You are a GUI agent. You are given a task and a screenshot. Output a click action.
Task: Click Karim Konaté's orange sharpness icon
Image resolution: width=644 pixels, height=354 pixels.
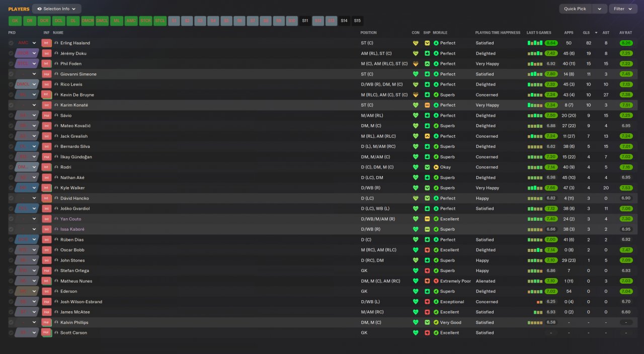pyautogui.click(x=427, y=105)
